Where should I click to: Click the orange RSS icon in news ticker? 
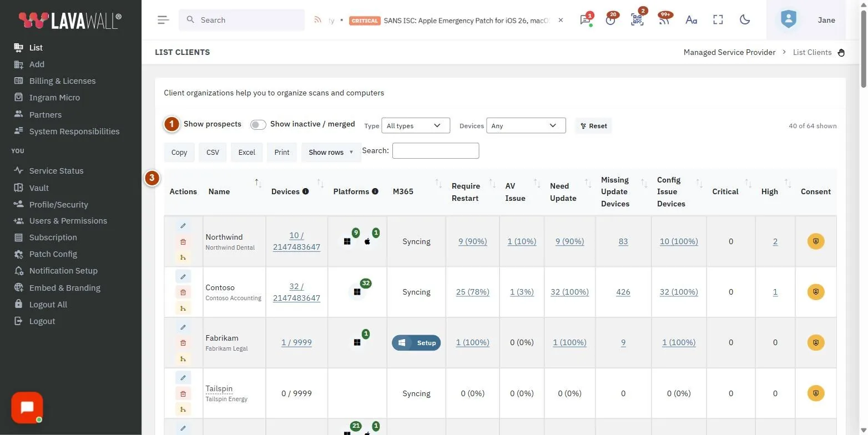pos(317,20)
